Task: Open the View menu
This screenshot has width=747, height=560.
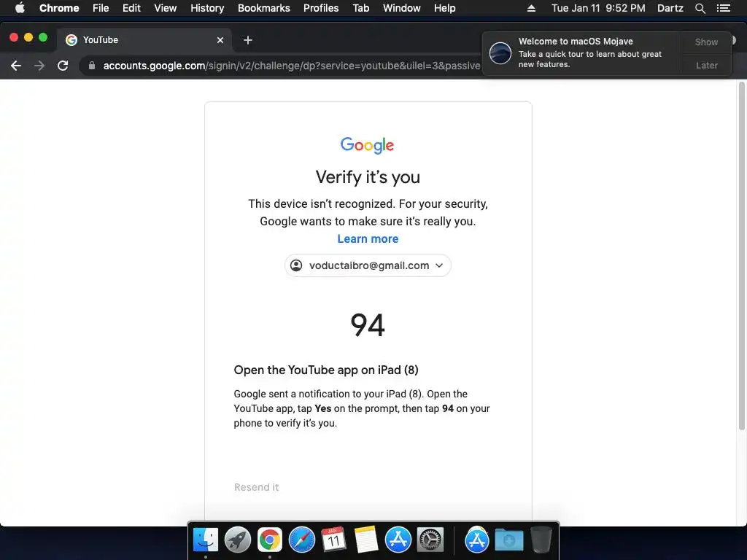Action: pos(166,8)
